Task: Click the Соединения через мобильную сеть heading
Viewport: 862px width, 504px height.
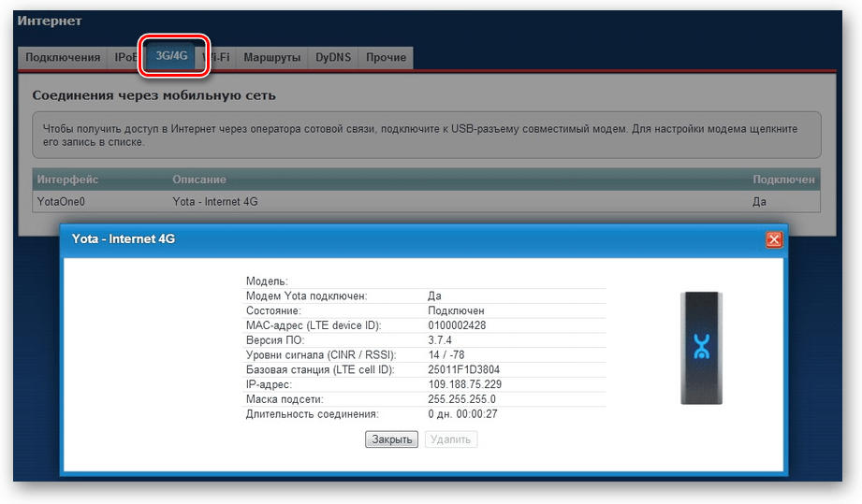Action: [153, 95]
